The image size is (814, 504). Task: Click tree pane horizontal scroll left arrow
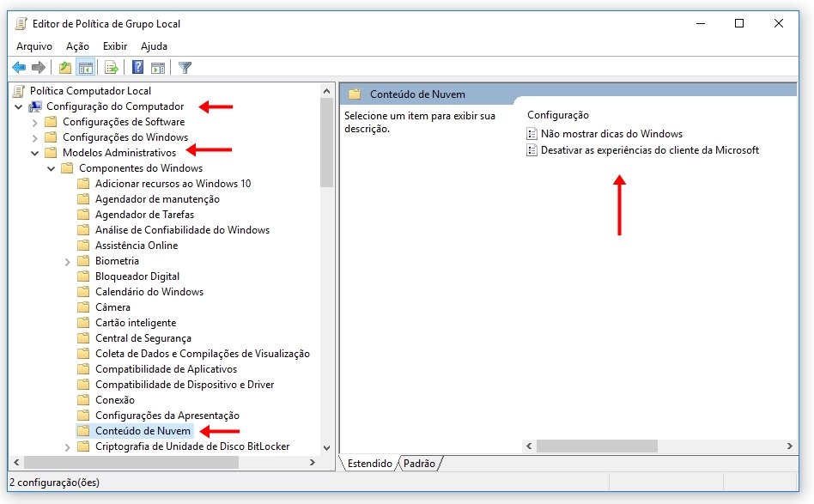(16, 462)
